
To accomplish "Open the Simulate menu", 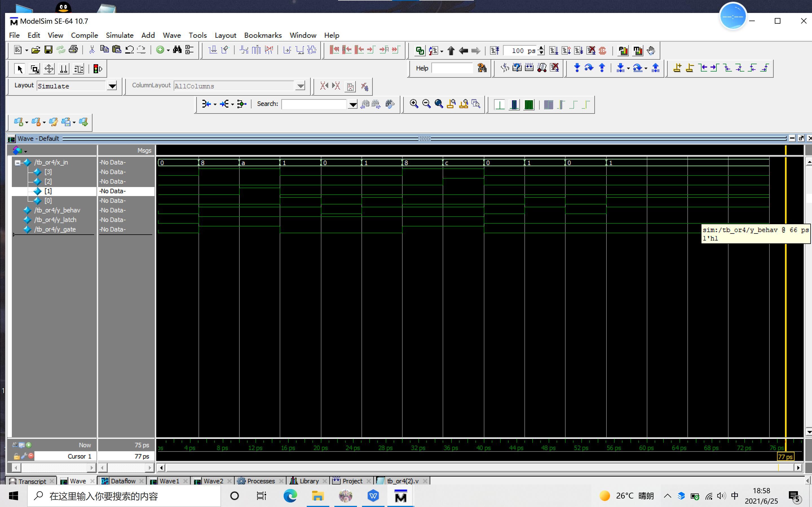I will (x=120, y=35).
